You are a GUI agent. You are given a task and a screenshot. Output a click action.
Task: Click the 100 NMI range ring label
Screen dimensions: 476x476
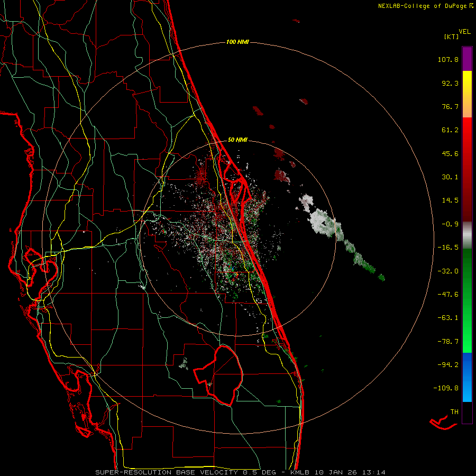coord(237,42)
